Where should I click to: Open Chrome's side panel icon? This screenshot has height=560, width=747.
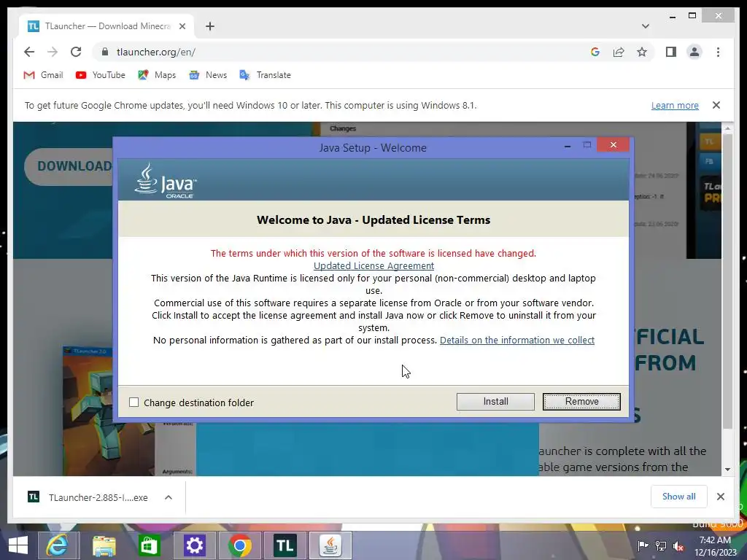click(x=671, y=52)
